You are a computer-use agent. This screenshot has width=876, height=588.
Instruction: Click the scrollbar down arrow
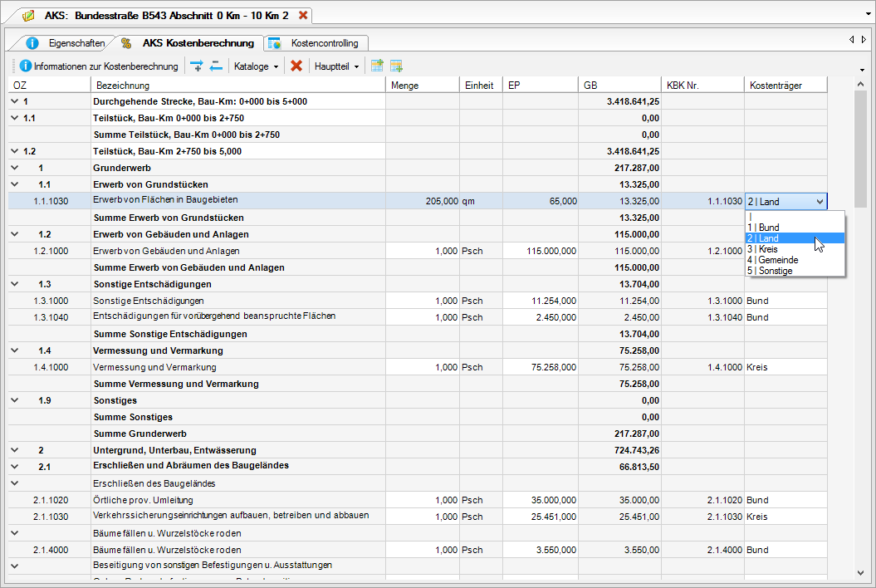point(860,572)
